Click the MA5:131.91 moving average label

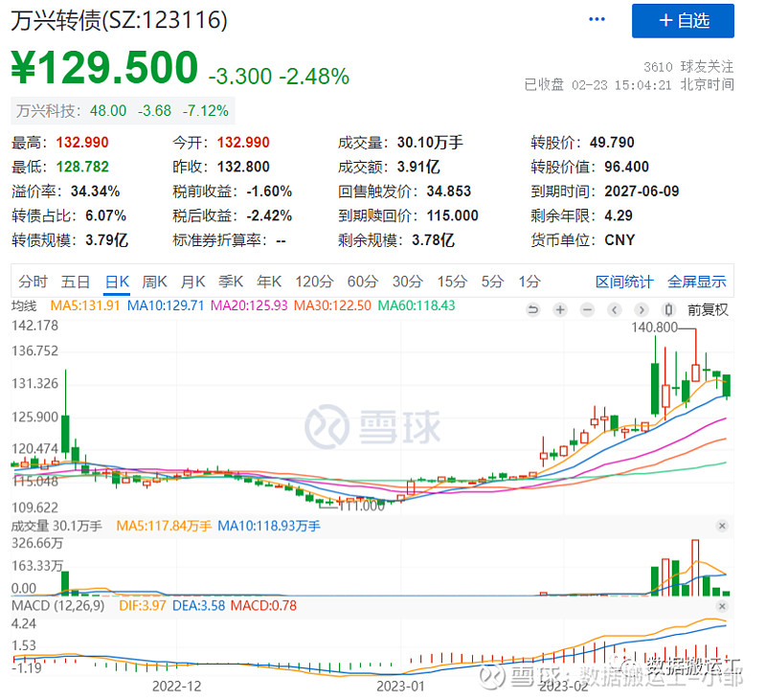click(85, 305)
